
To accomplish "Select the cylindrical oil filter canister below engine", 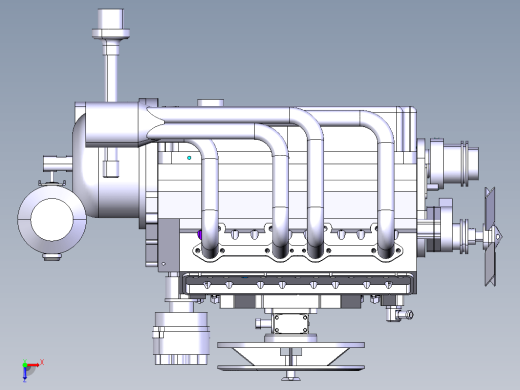I will [182, 338].
